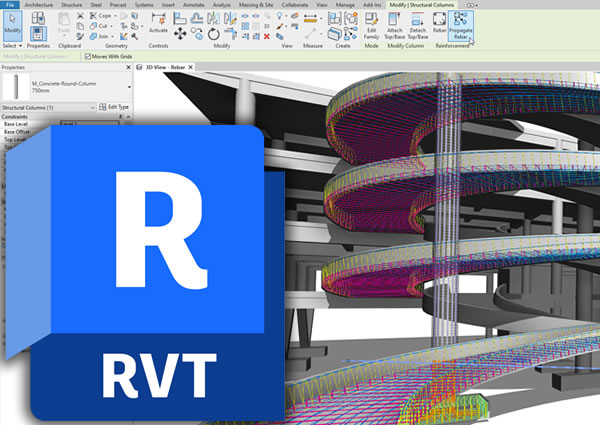600x425 pixels.
Task: Select the Mirror - Pick Axis tool
Action: click(213, 18)
